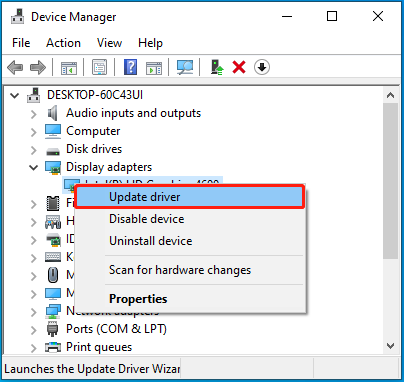Click the mouse device icon in tree
Image resolution: width=404 pixels, height=382 pixels.
(x=53, y=275)
